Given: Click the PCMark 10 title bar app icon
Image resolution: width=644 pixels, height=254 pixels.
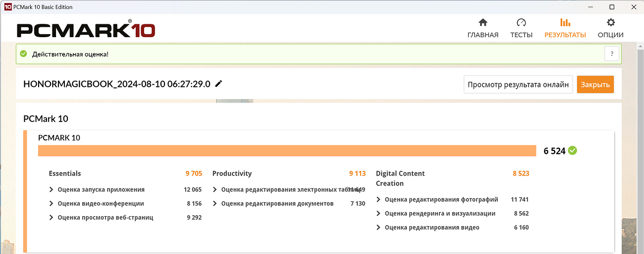Looking at the screenshot, I should coord(7,7).
